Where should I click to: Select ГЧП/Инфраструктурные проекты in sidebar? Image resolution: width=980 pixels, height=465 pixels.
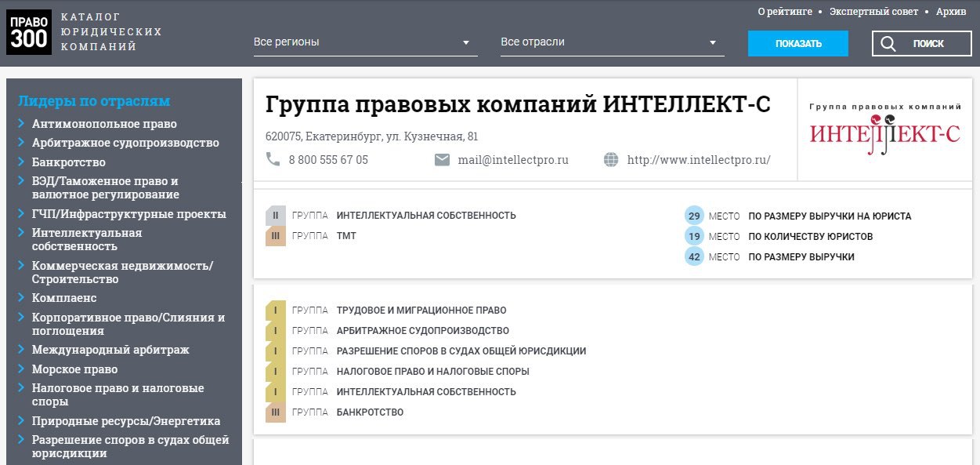129,214
